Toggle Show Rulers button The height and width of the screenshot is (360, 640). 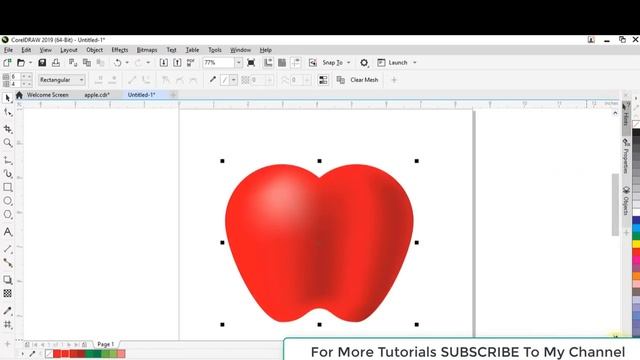click(268, 62)
